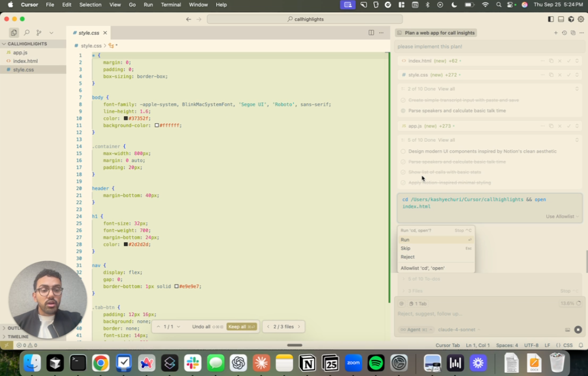Toggle the 'Show list of calls' to-do checkmark

[x=403, y=172]
